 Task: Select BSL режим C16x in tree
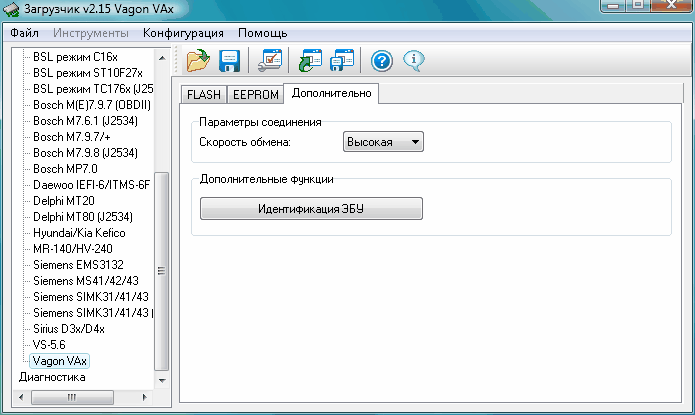pyautogui.click(x=75, y=57)
